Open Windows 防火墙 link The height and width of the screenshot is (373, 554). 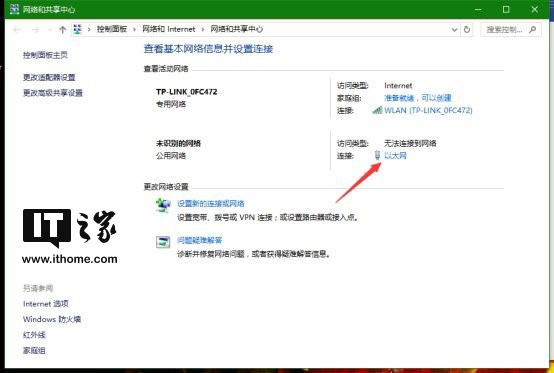(x=52, y=319)
